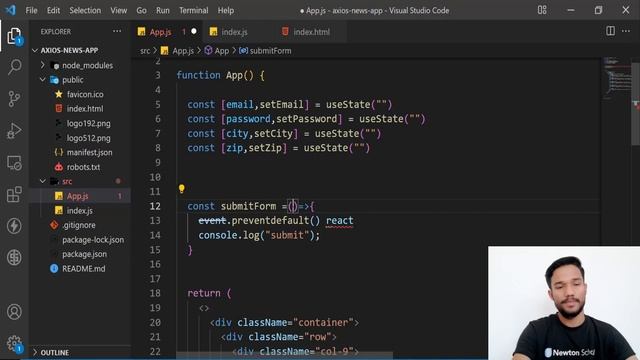The width and height of the screenshot is (640, 360).
Task: Open the Accounts menu icon
Action: click(x=14, y=312)
